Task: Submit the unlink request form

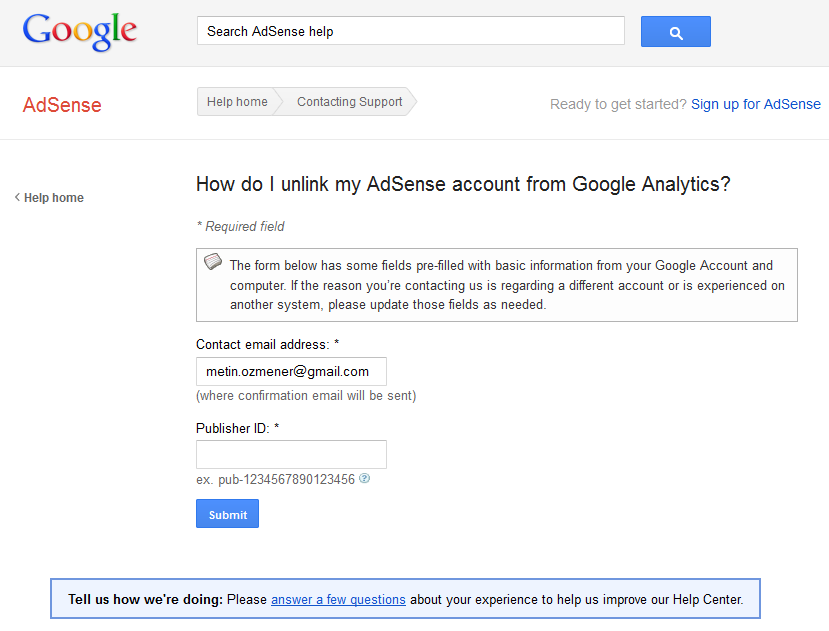Action: [x=227, y=514]
